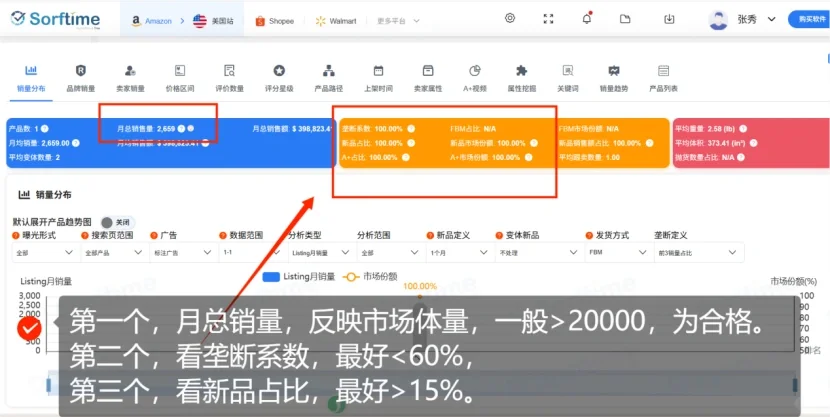Open the 销量分布 tab
The width and height of the screenshot is (830, 417).
pyautogui.click(x=31, y=79)
